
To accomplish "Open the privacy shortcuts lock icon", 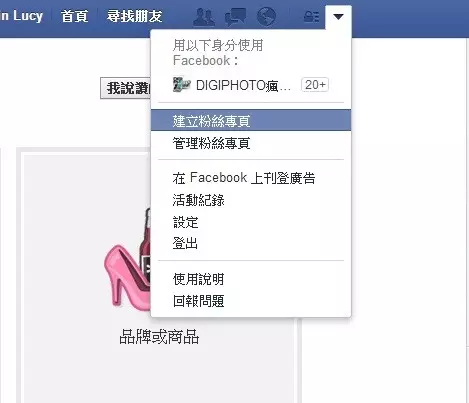I will (311, 16).
